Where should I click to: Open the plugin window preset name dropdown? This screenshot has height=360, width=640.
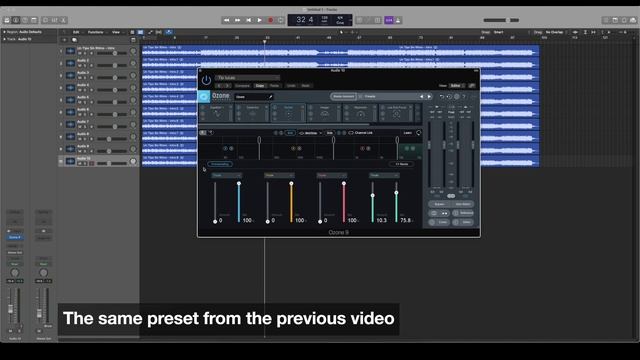pos(247,78)
